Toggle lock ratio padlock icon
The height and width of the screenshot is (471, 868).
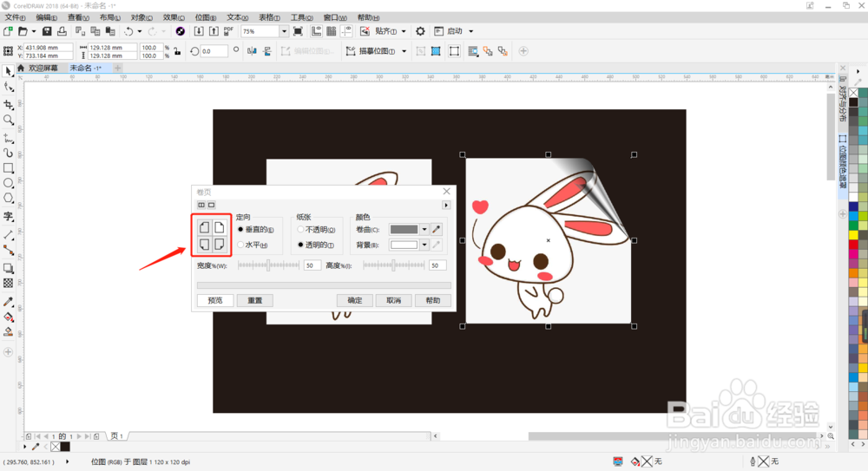point(177,51)
